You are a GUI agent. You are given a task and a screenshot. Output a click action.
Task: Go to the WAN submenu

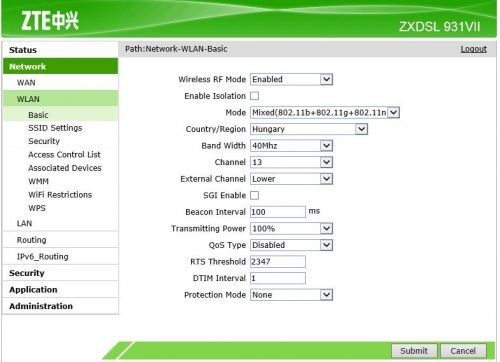[60, 82]
